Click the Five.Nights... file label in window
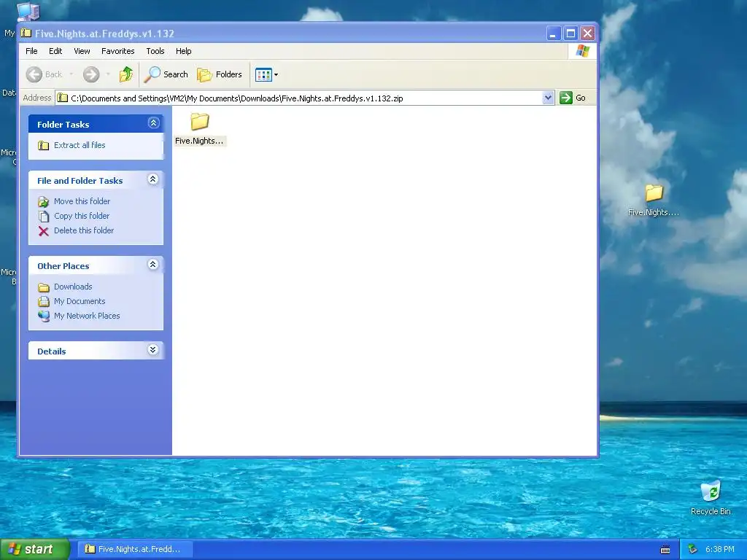This screenshot has width=747, height=560. (199, 141)
